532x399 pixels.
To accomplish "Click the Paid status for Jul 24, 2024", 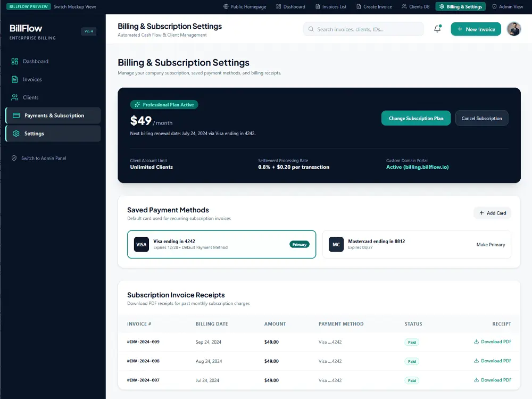I will [x=412, y=380].
